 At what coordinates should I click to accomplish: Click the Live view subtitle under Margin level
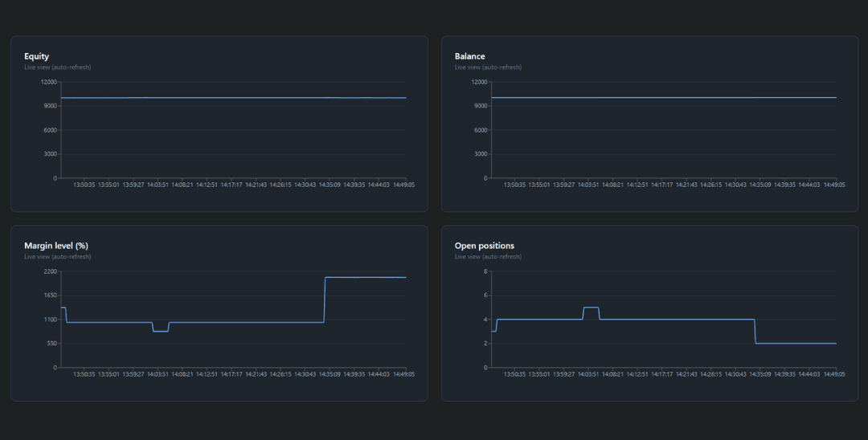57,257
